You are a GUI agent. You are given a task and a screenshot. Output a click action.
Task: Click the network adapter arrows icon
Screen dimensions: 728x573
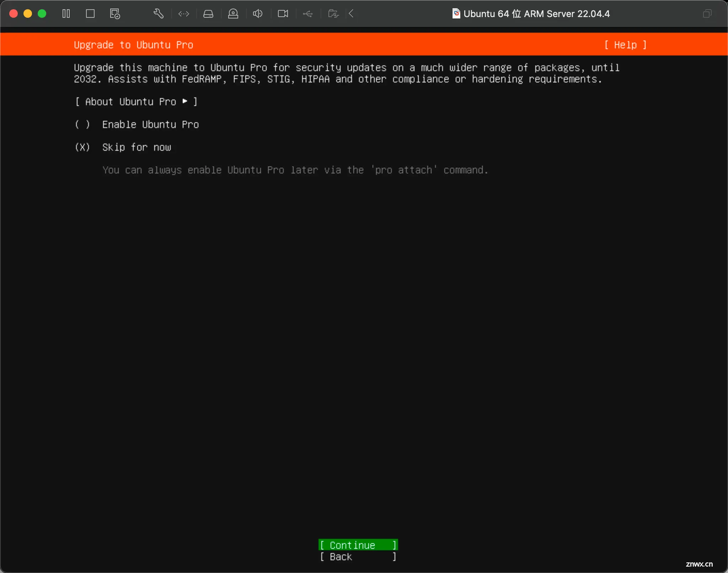click(x=184, y=14)
